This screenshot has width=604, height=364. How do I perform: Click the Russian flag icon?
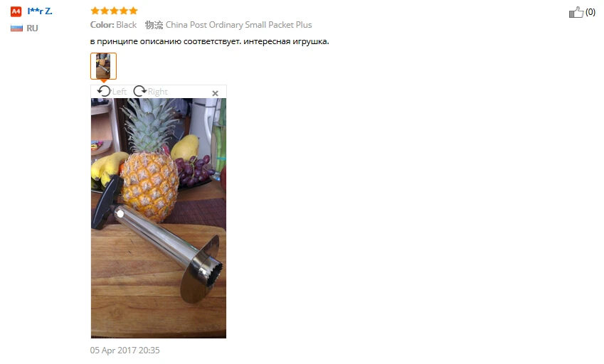[x=16, y=28]
